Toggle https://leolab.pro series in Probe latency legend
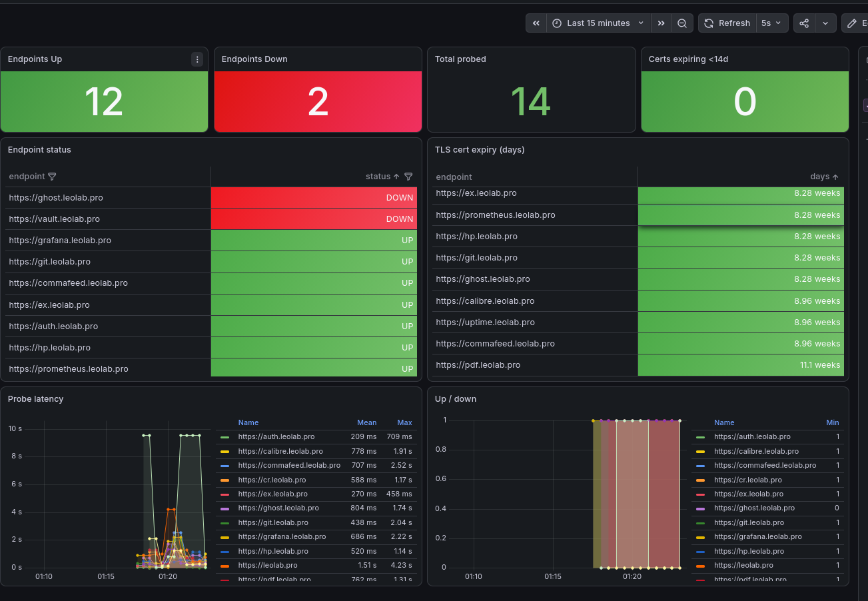This screenshot has height=601, width=868. click(267, 565)
